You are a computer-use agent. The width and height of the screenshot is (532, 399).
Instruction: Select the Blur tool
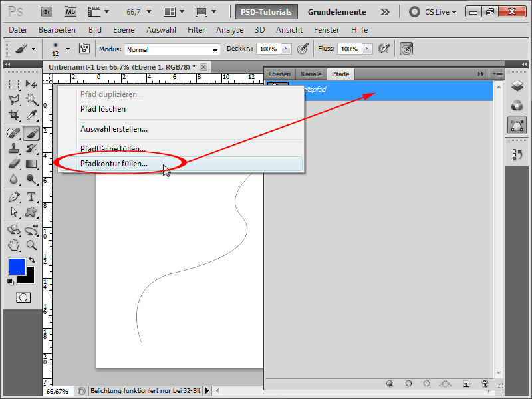click(x=14, y=179)
